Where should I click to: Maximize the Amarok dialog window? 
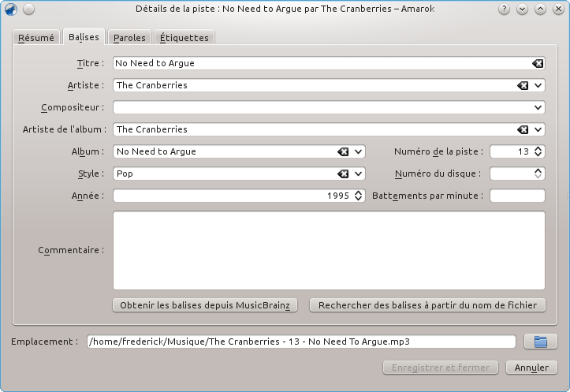pyautogui.click(x=540, y=9)
